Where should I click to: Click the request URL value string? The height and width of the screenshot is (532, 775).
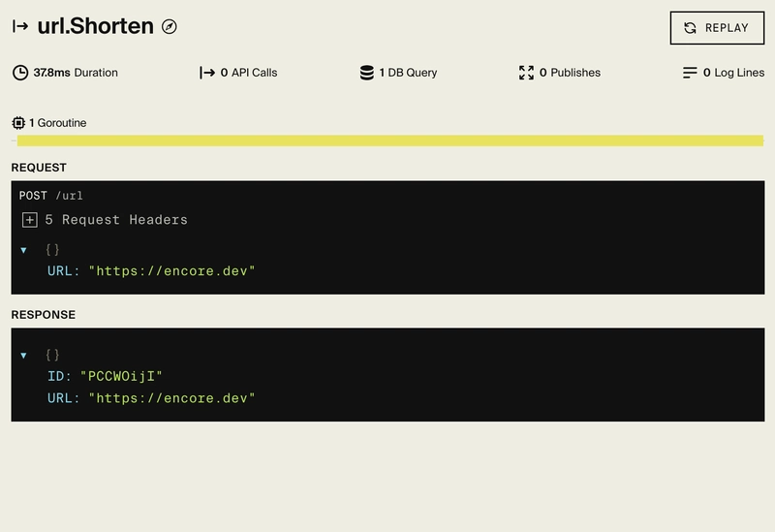(x=171, y=270)
